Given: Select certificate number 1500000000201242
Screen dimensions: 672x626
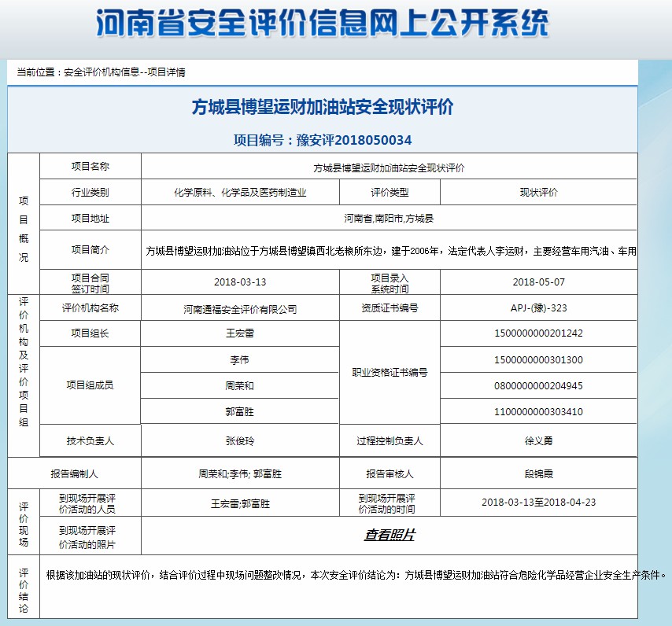Looking at the screenshot, I should pos(539,333).
